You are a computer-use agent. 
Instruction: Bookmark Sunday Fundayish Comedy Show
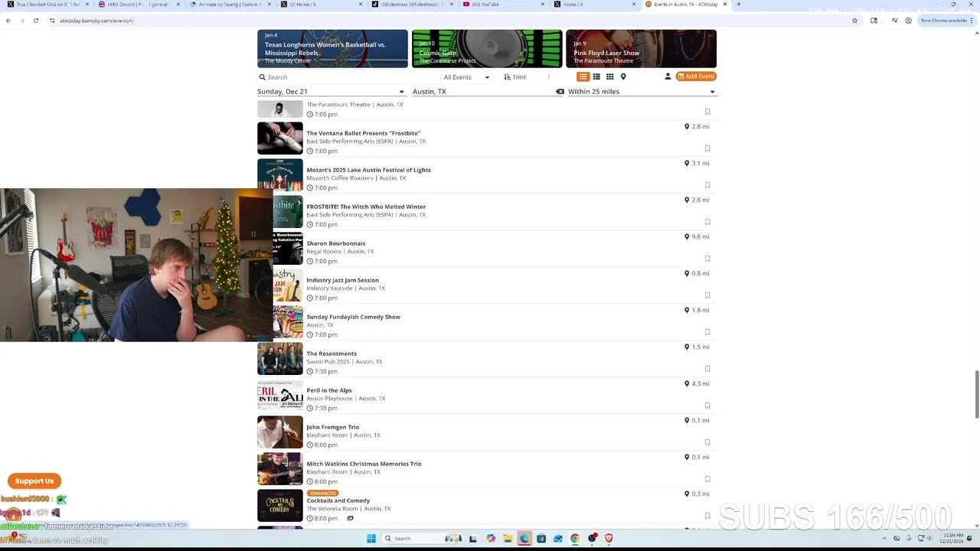[707, 332]
